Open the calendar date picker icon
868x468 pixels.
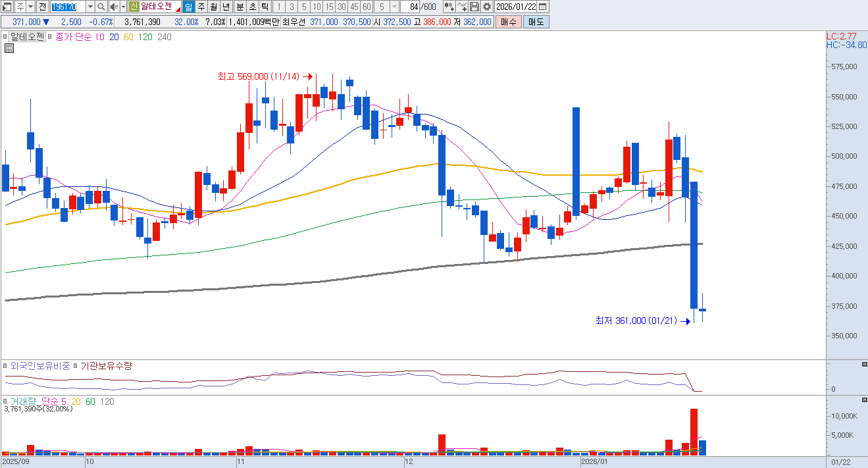542,7
